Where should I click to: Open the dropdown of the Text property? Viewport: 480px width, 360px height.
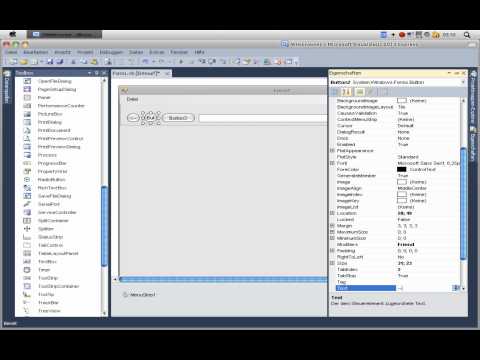pos(456,288)
